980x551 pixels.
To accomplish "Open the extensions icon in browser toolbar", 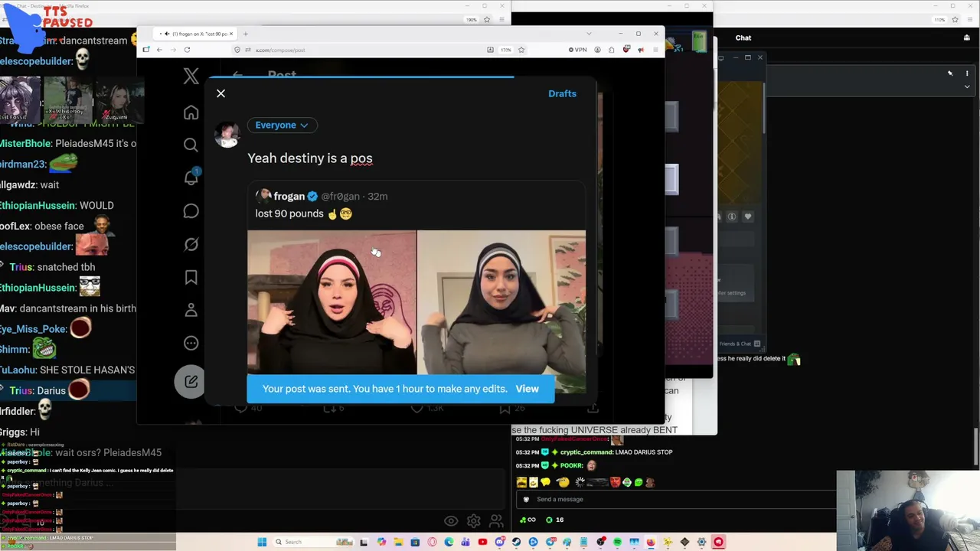I will (x=612, y=50).
